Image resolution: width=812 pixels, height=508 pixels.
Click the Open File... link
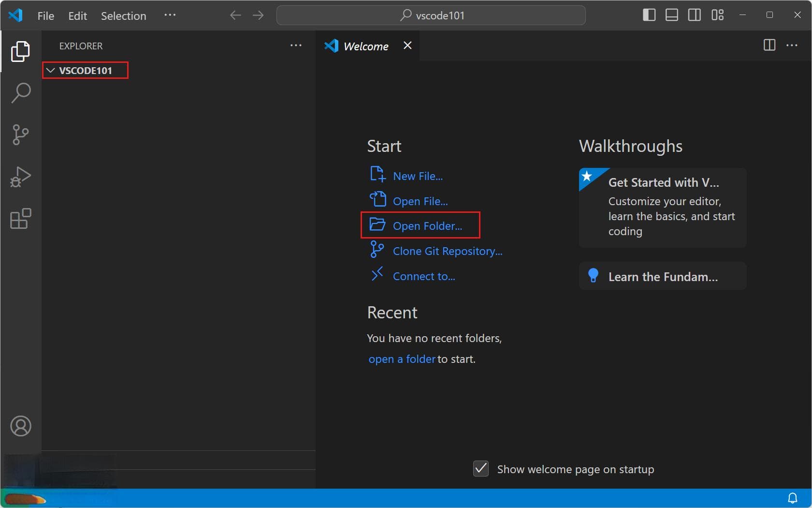(420, 201)
